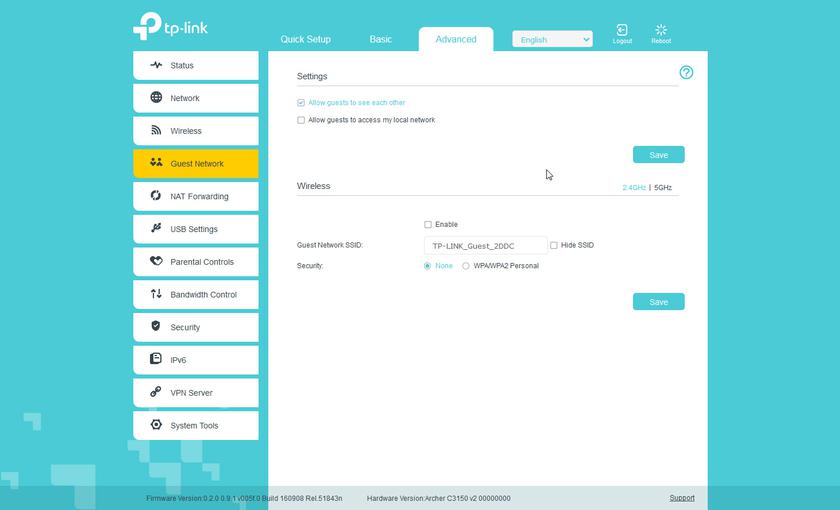Click the Reboot icon
Screen dimensions: 840x510
661,30
